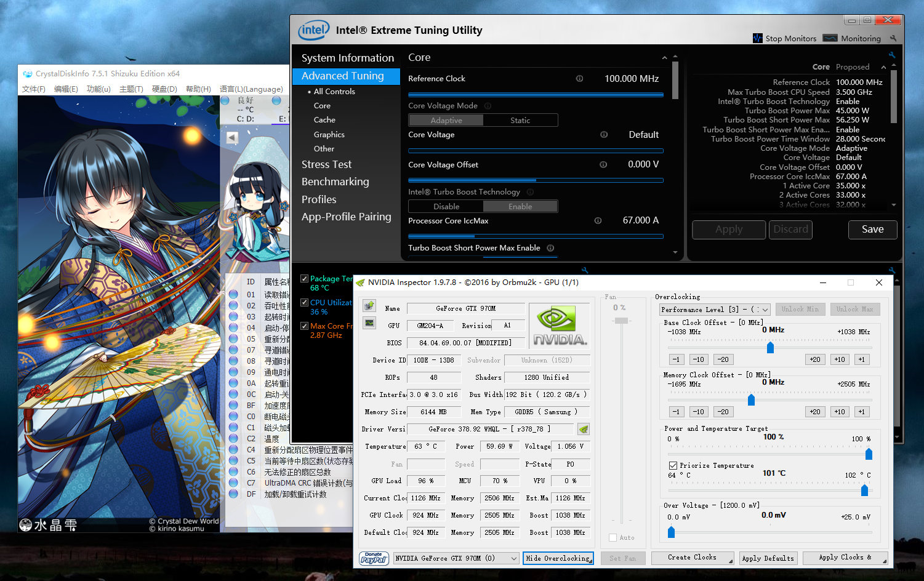This screenshot has width=924, height=581.
Task: Click the down arrow in XTU Core scrollbar
Action: click(675, 252)
